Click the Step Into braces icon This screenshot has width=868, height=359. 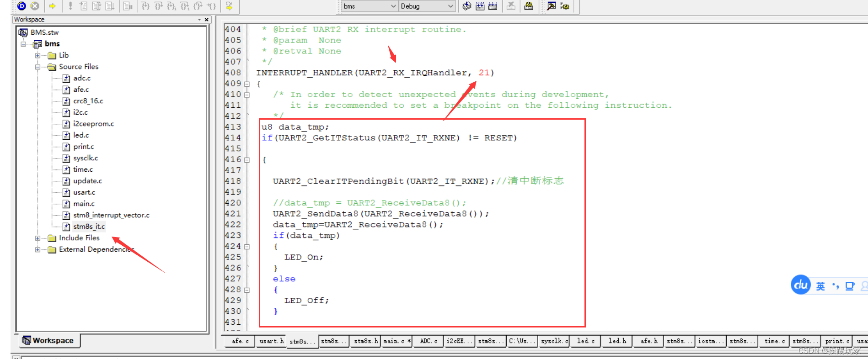pos(145,6)
